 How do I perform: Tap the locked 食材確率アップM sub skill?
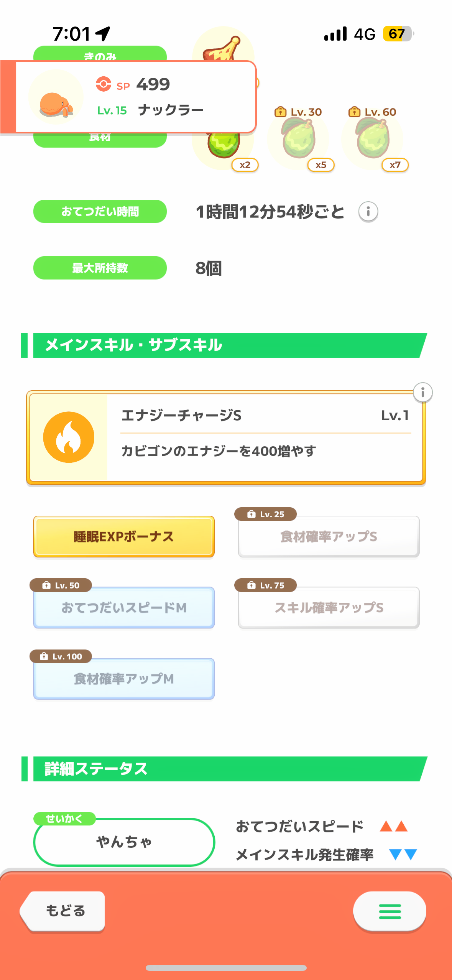124,679
